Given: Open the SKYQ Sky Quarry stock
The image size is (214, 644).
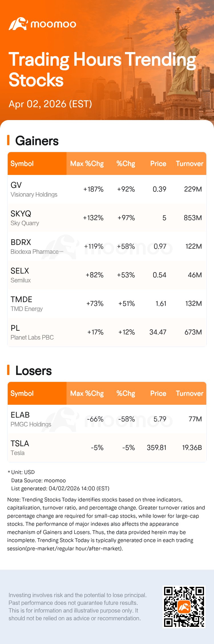Looking at the screenshot, I should click(x=25, y=218).
